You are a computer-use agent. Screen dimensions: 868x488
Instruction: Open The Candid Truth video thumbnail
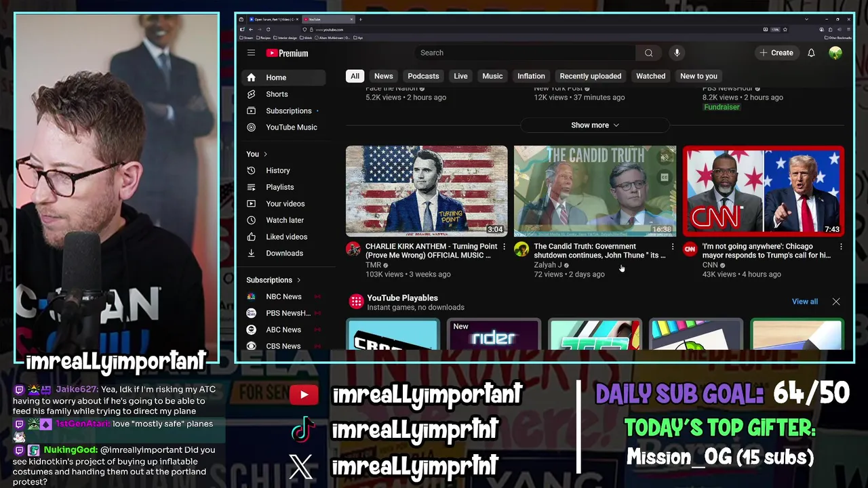(595, 190)
